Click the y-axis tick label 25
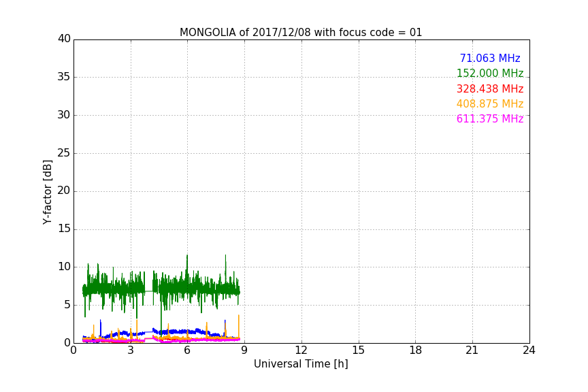 [x=64, y=152]
